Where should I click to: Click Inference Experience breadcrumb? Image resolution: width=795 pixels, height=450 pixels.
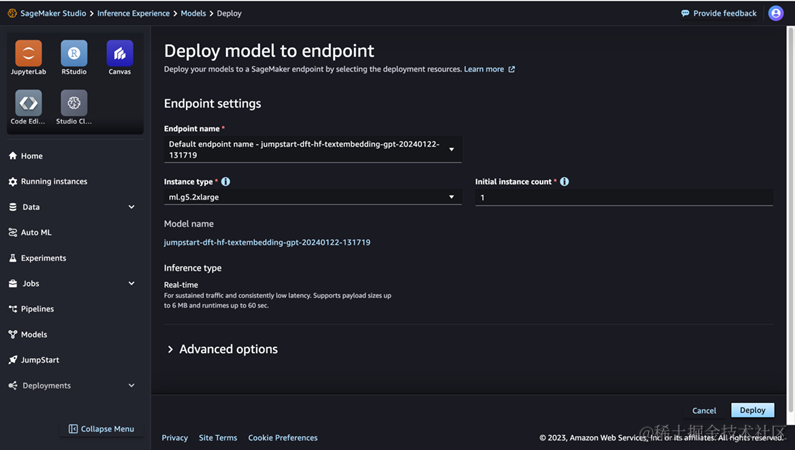(x=133, y=13)
